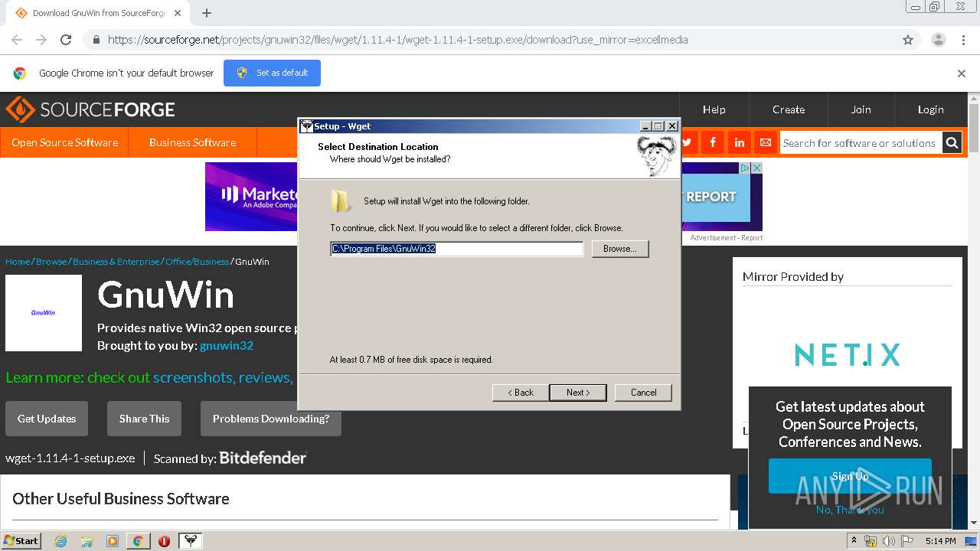Click No, Thank you in the popup
The width and height of the screenshot is (980, 551).
point(850,510)
